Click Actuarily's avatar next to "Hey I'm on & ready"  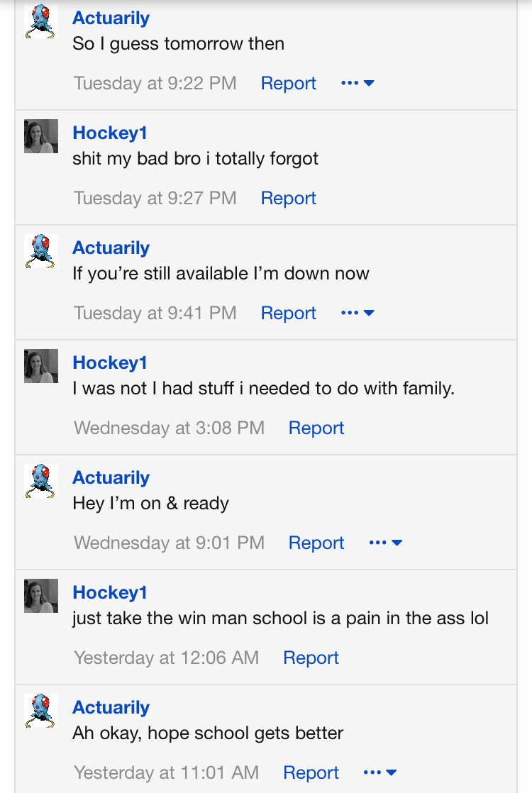(40, 481)
